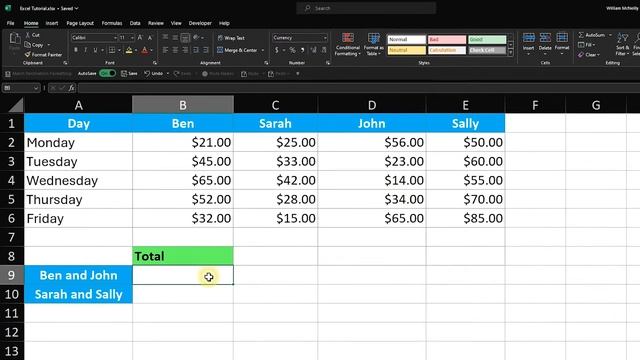Open the font name dropdown
This screenshot has height=360, width=640.
115,38
